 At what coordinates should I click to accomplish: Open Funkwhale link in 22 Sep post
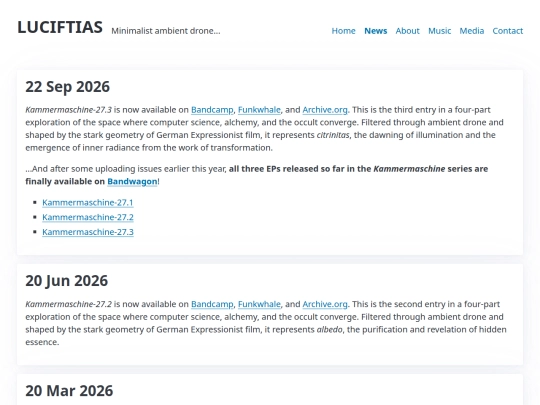(x=259, y=110)
